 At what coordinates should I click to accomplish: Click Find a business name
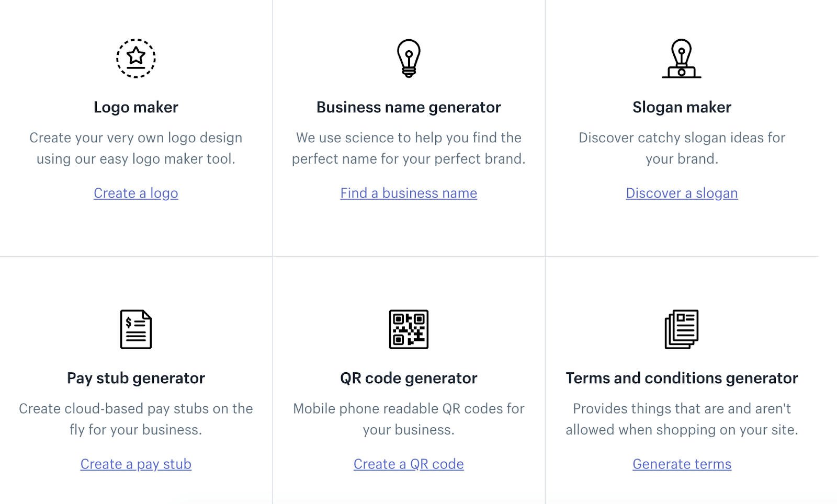click(409, 193)
